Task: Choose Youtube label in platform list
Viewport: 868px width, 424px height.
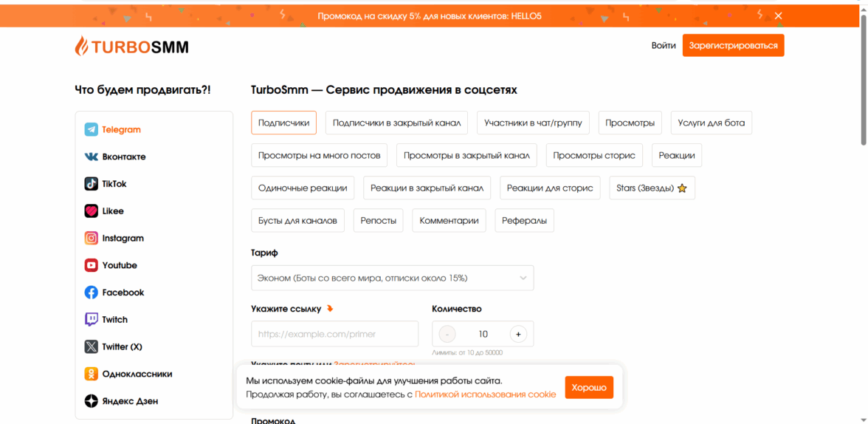Action: pos(120,265)
